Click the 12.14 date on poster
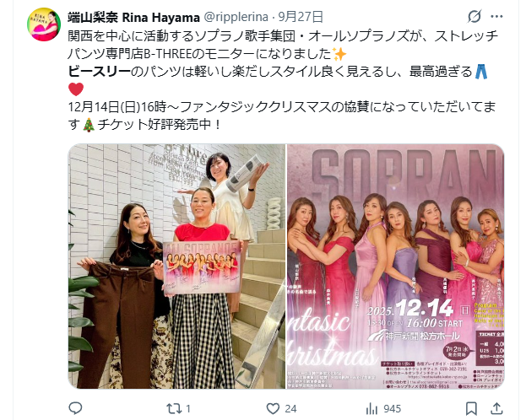526x420 pixels. point(424,308)
